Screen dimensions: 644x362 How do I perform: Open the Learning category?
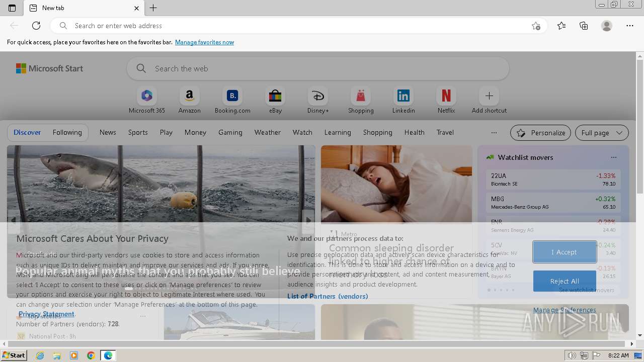pos(338,132)
